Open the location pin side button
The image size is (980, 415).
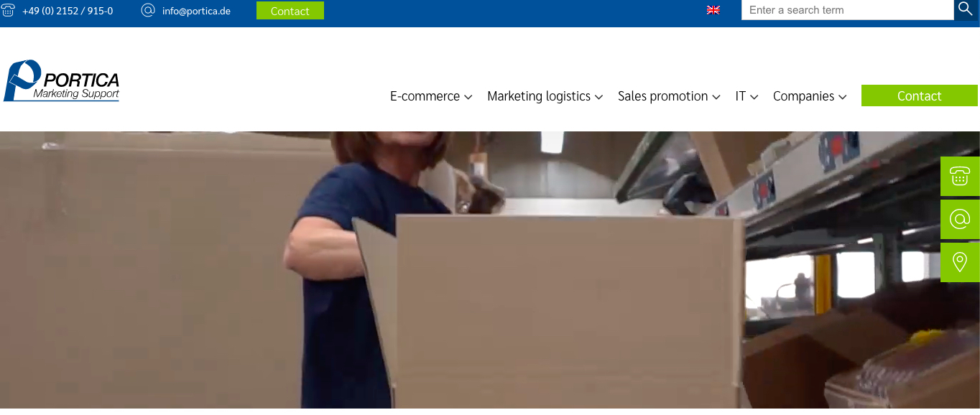pyautogui.click(x=960, y=262)
